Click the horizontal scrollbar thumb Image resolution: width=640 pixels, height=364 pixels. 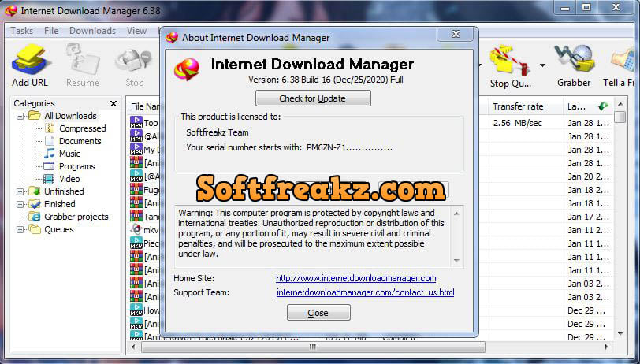click(x=313, y=347)
